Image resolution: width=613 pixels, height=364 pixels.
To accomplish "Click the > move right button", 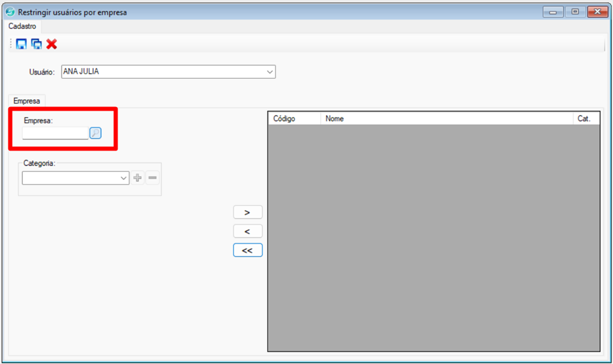I will click(247, 212).
